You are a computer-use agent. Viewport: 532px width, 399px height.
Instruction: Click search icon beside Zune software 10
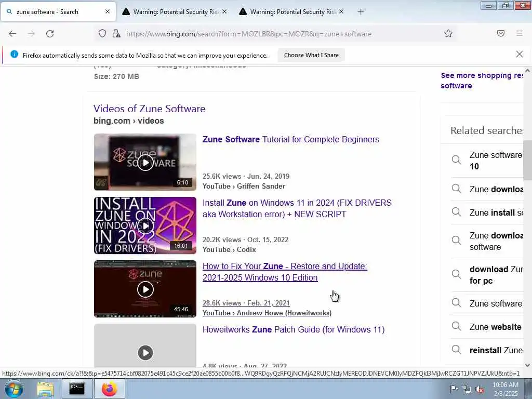point(457,160)
